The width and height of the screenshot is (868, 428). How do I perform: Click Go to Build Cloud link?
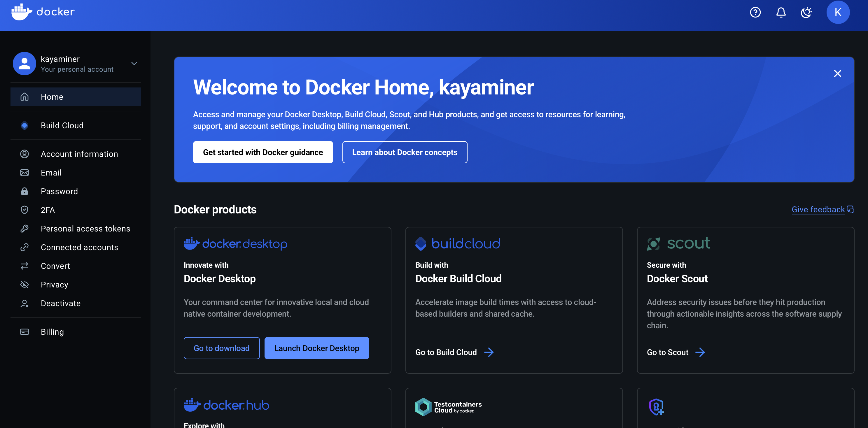click(446, 352)
